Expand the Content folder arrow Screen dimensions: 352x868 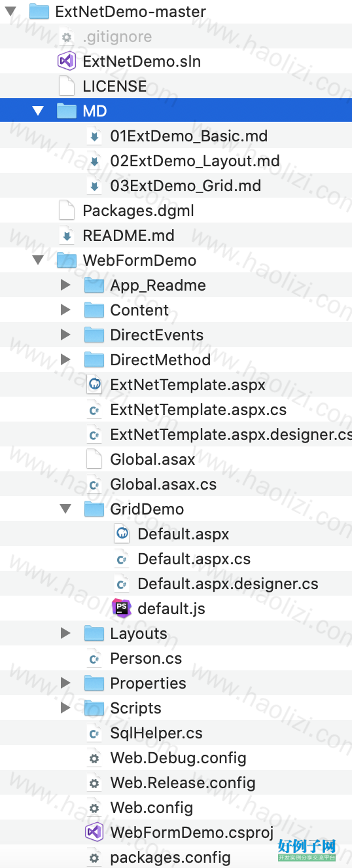point(65,310)
